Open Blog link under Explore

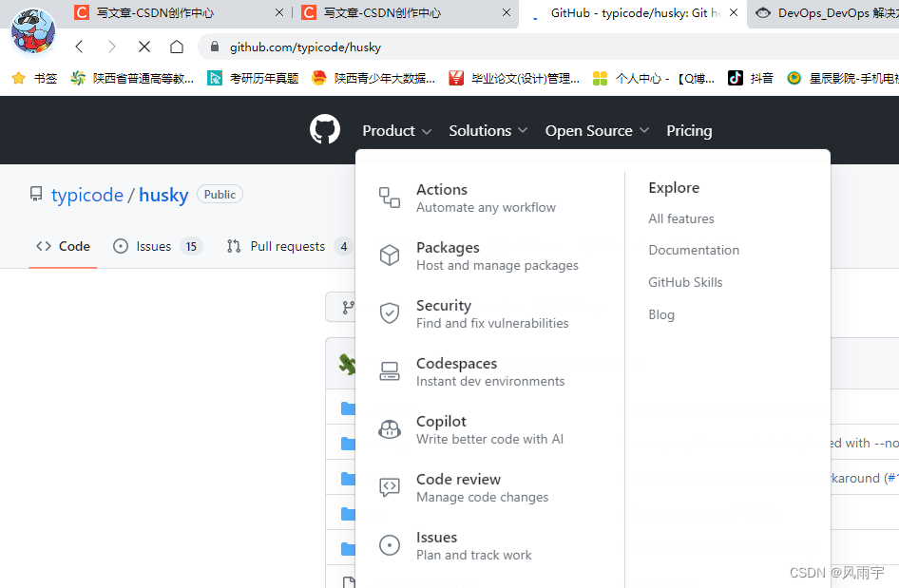coord(661,314)
